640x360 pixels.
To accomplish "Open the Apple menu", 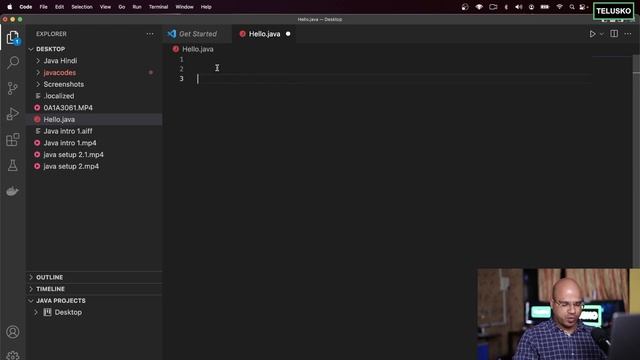I will 9,7.
